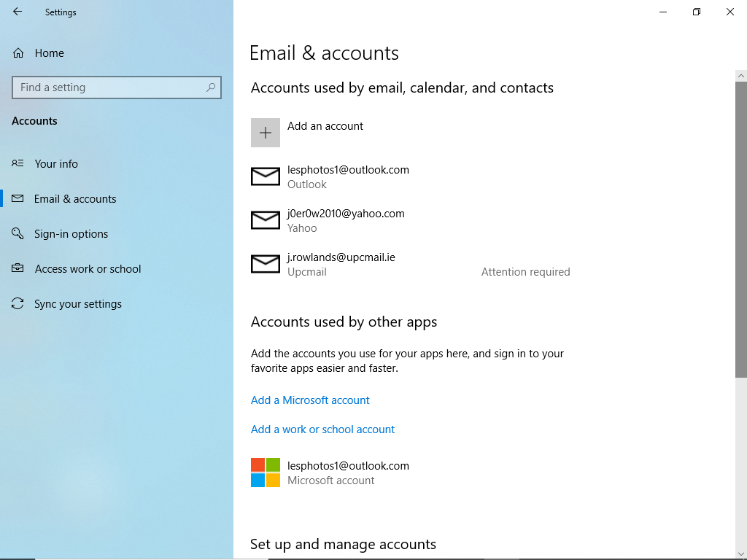
Task: Click scrollbar up arrow
Action: pyautogui.click(x=741, y=76)
